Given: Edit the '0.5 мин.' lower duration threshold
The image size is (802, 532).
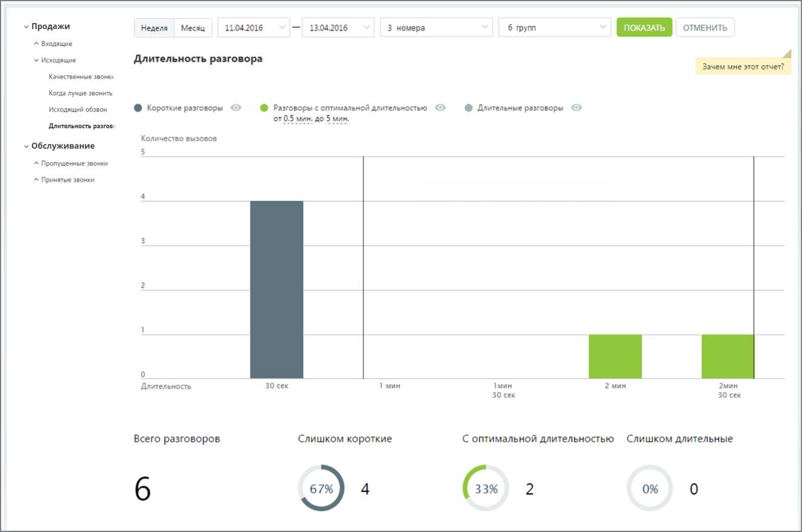Looking at the screenshot, I should (x=298, y=119).
